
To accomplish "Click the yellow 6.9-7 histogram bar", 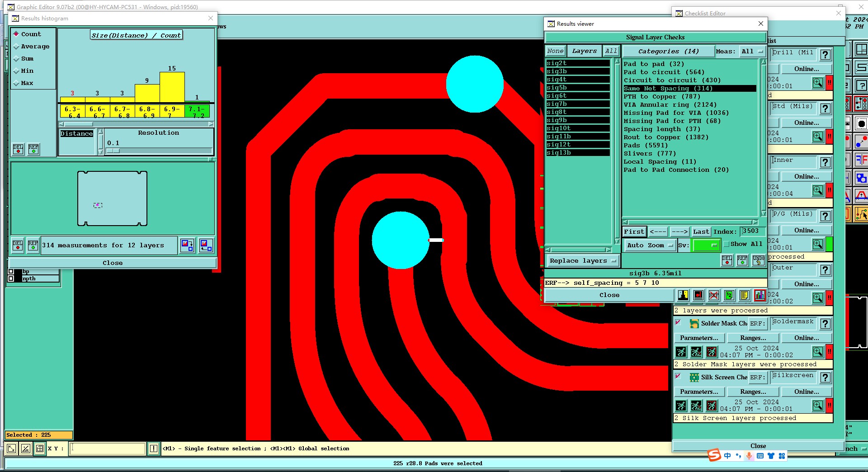I will point(172,87).
